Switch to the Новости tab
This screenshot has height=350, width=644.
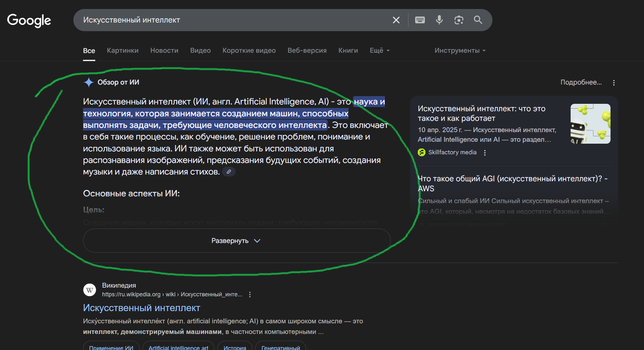[x=164, y=50]
